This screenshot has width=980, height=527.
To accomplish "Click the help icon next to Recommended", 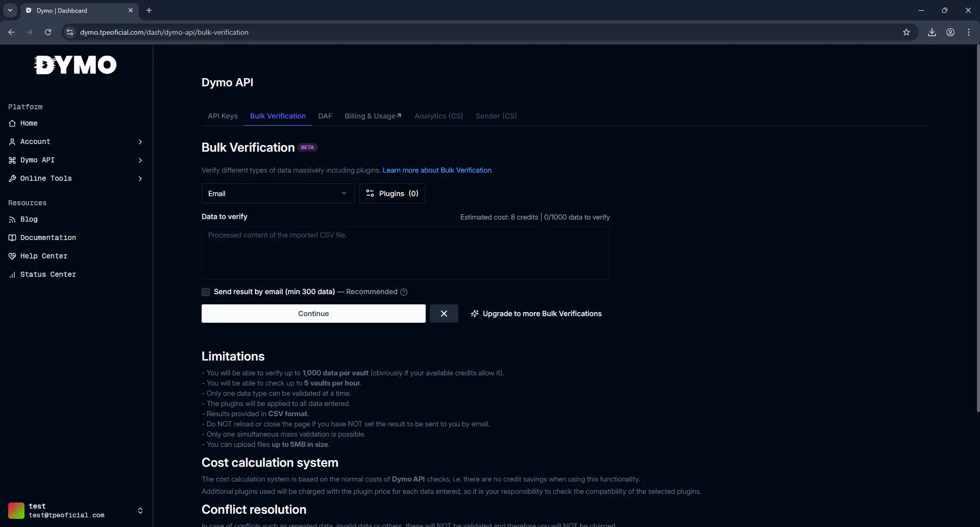I will tap(404, 292).
